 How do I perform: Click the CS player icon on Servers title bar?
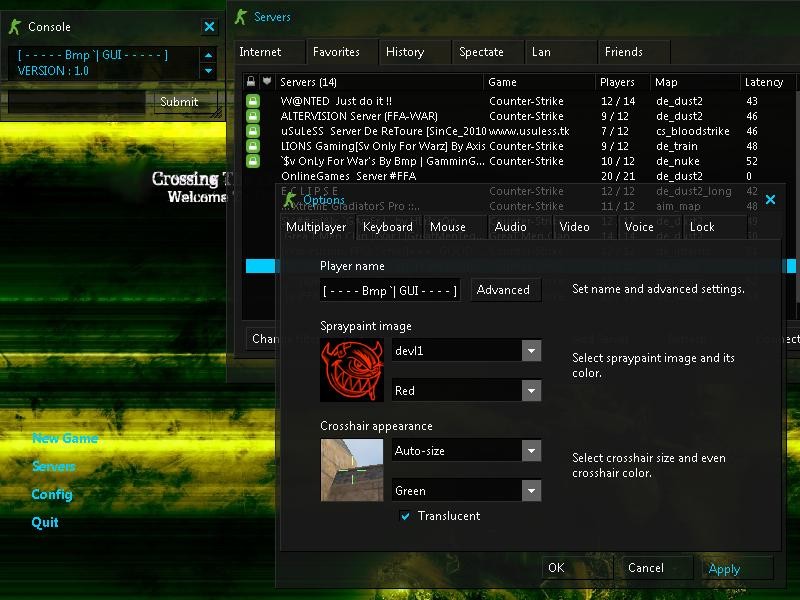240,17
